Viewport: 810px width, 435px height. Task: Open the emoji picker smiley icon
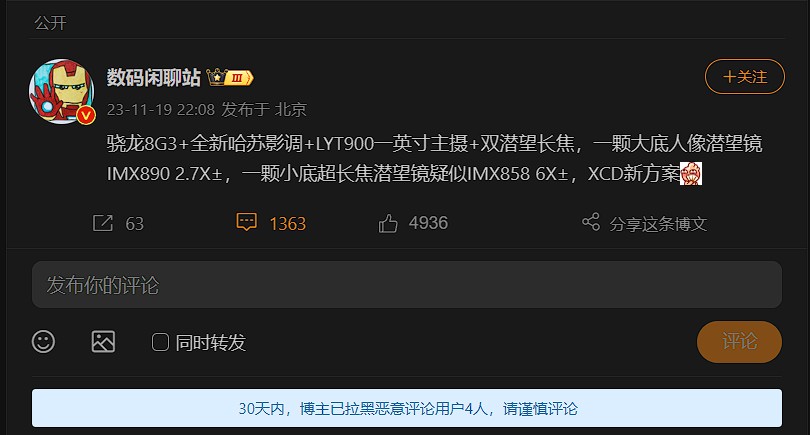point(43,341)
